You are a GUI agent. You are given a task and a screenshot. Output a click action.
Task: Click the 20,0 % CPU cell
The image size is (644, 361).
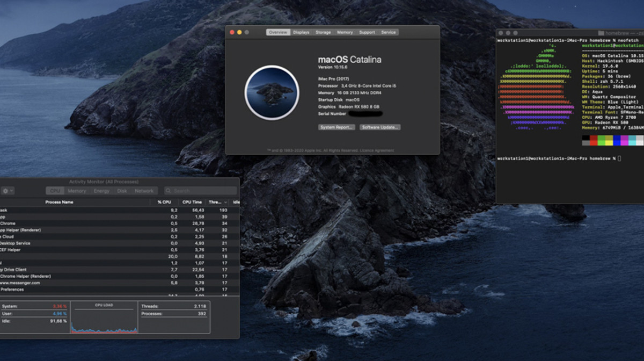pyautogui.click(x=173, y=257)
